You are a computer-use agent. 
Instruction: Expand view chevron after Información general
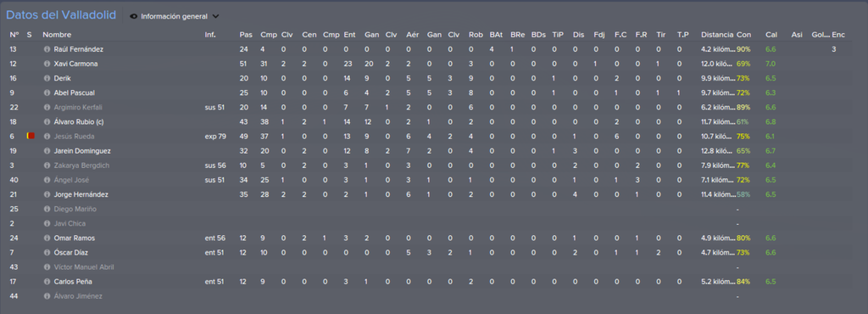coord(215,17)
